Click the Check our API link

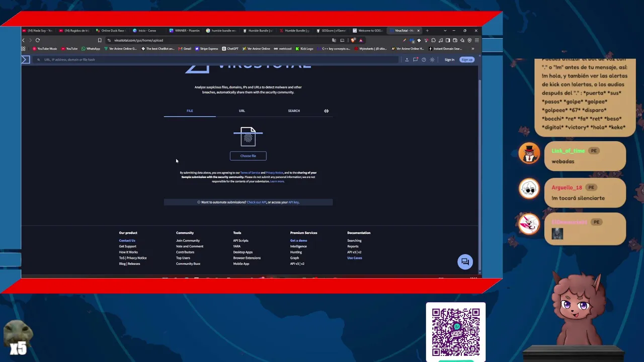point(257,202)
